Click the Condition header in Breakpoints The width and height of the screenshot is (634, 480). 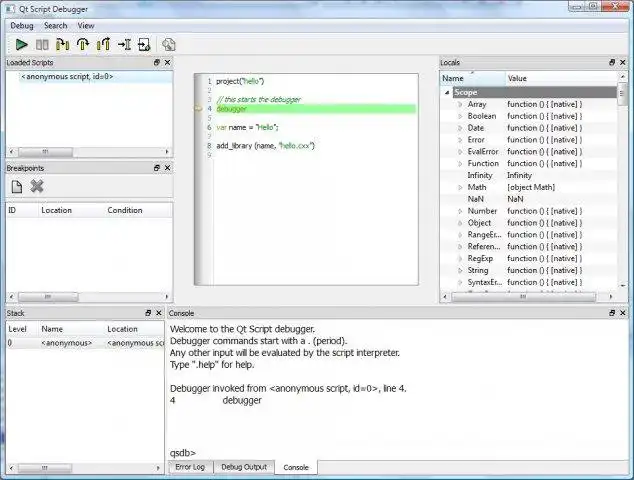click(138, 210)
